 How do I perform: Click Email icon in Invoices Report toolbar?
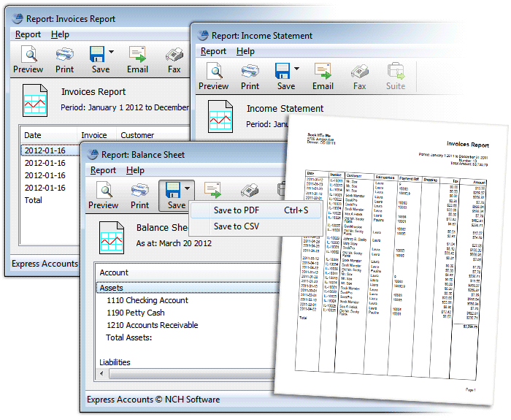pos(137,55)
